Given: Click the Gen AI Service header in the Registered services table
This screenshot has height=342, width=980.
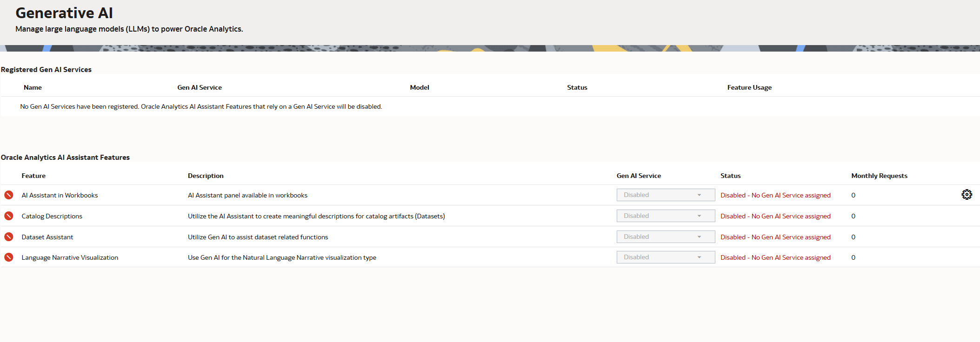Looking at the screenshot, I should (x=200, y=87).
